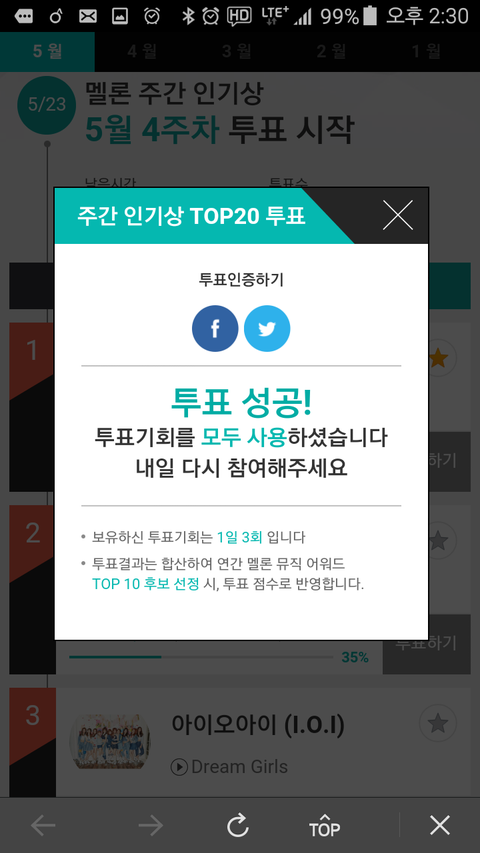
Task: Close the TOP20 vote popup with X
Action: (x=398, y=215)
